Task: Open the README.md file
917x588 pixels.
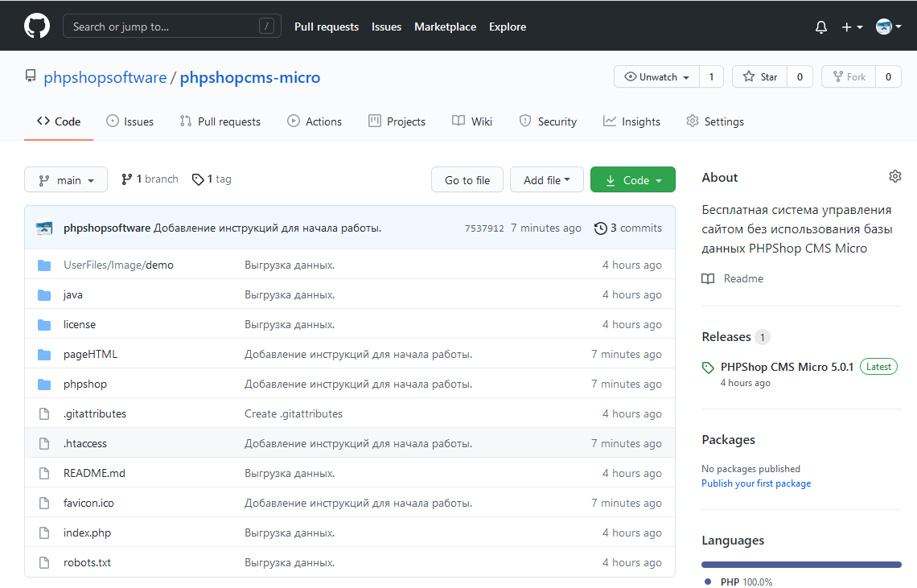Action: (x=94, y=473)
